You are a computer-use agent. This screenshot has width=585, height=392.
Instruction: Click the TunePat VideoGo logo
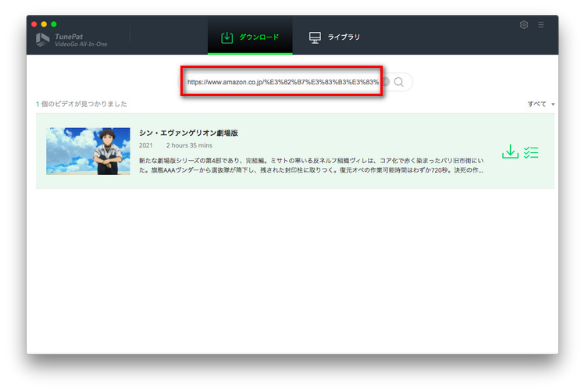coord(72,40)
